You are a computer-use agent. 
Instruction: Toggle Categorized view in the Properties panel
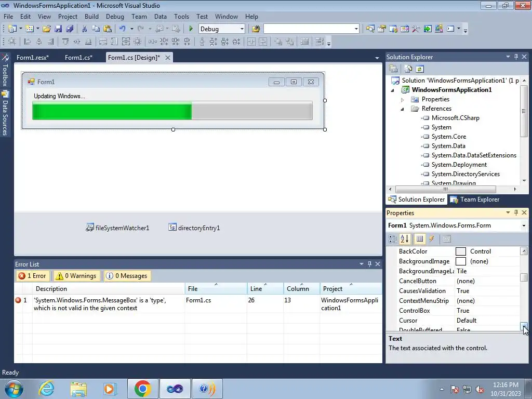[393, 239]
